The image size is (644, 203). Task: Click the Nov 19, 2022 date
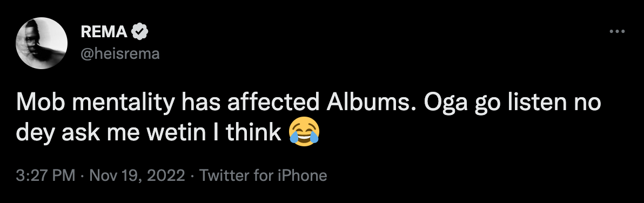[137, 176]
